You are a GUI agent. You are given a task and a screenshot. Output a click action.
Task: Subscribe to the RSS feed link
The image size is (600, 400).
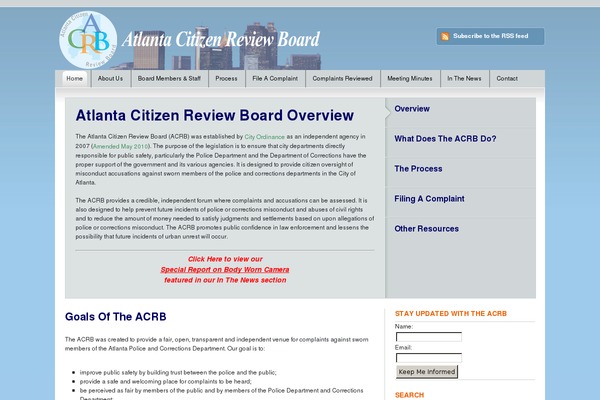click(491, 36)
